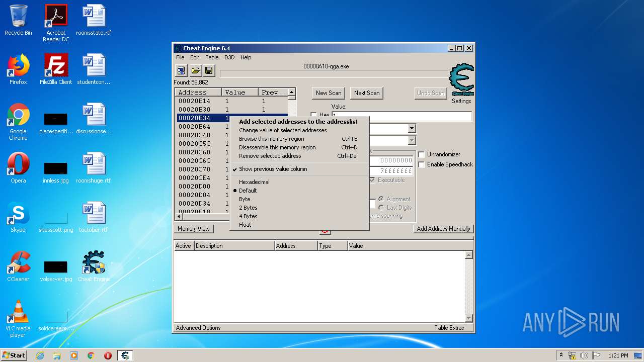Viewport: 644px width, 362px height.
Task: Toggle the Hex checkbox
Action: [x=313, y=116]
